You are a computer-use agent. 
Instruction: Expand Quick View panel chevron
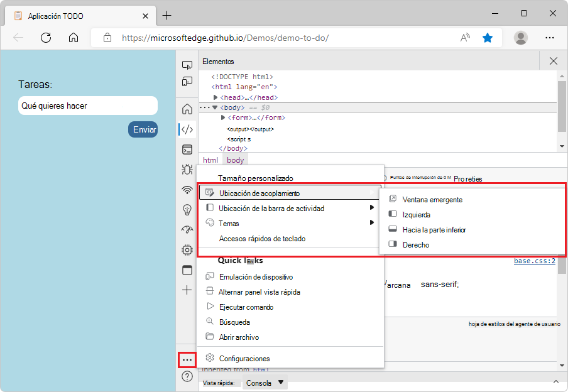(x=555, y=381)
